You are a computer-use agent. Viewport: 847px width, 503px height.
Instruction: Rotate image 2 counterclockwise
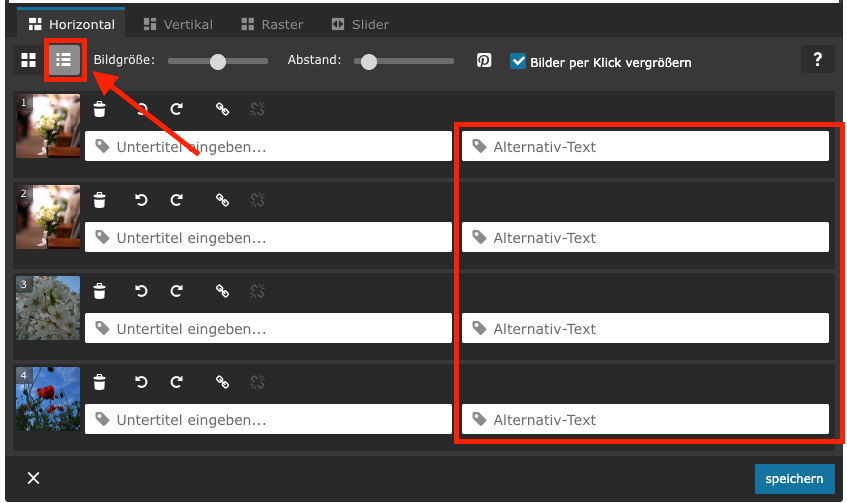tap(141, 201)
